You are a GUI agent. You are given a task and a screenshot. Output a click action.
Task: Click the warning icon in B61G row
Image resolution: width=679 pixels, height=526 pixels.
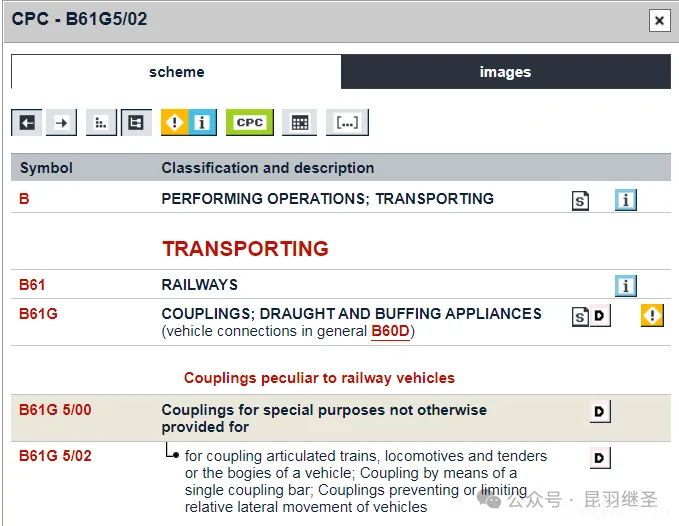click(652, 316)
